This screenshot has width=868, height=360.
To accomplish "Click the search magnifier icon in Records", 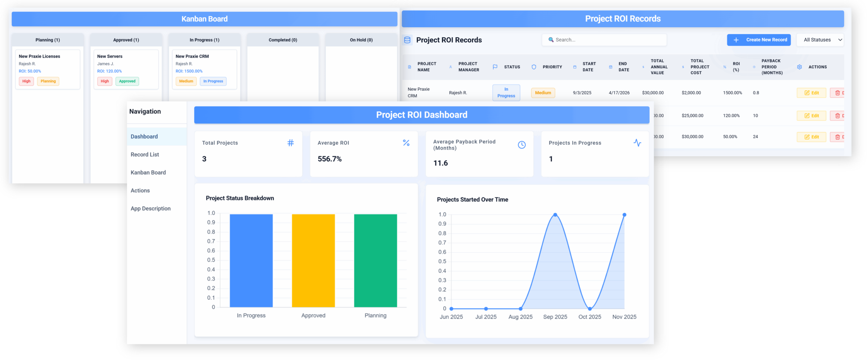I will 551,40.
